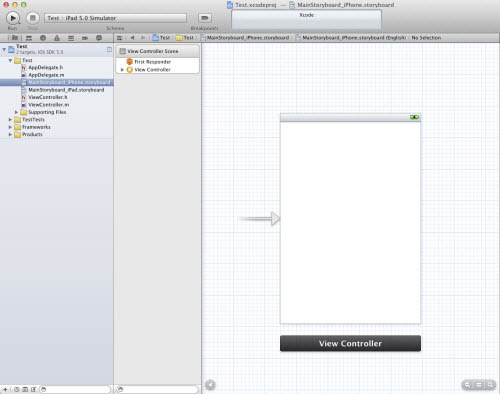This screenshot has height=394, width=500.
Task: Click the View Controller dock label on canvas
Action: pos(350,343)
